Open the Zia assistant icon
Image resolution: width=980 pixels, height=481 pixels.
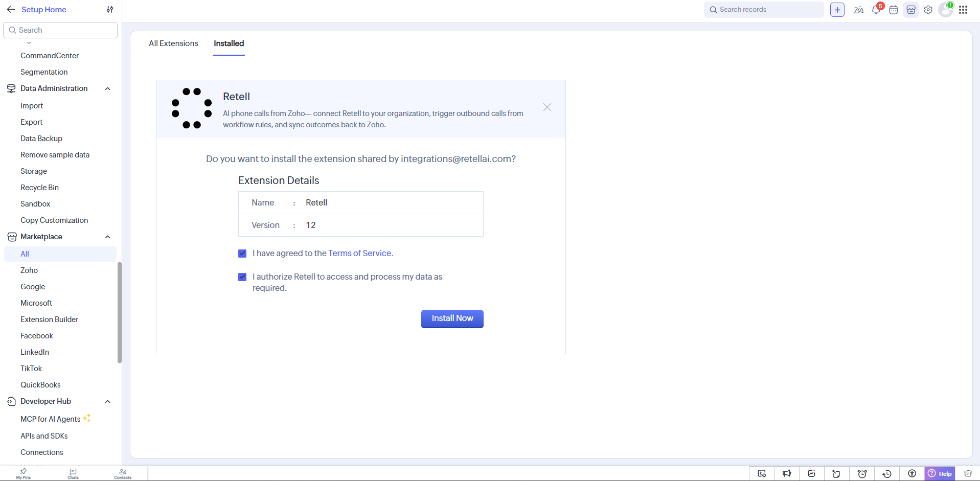coord(859,10)
